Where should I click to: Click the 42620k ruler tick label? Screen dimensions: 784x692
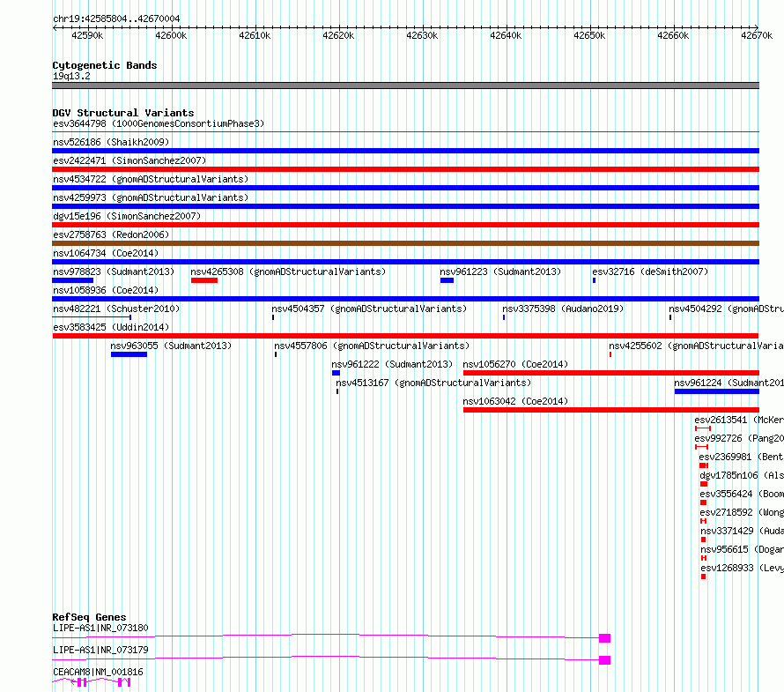tap(338, 35)
